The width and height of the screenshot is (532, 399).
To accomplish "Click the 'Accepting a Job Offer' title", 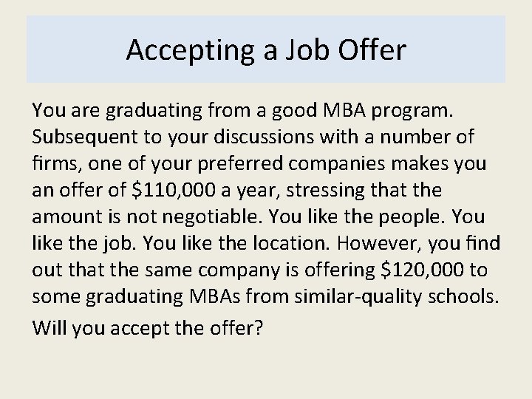I will [x=266, y=50].
